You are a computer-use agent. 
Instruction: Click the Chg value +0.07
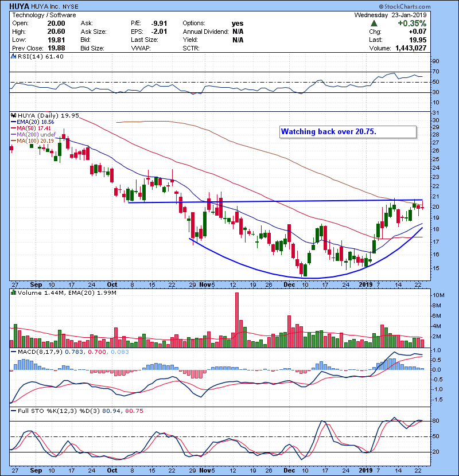point(418,32)
